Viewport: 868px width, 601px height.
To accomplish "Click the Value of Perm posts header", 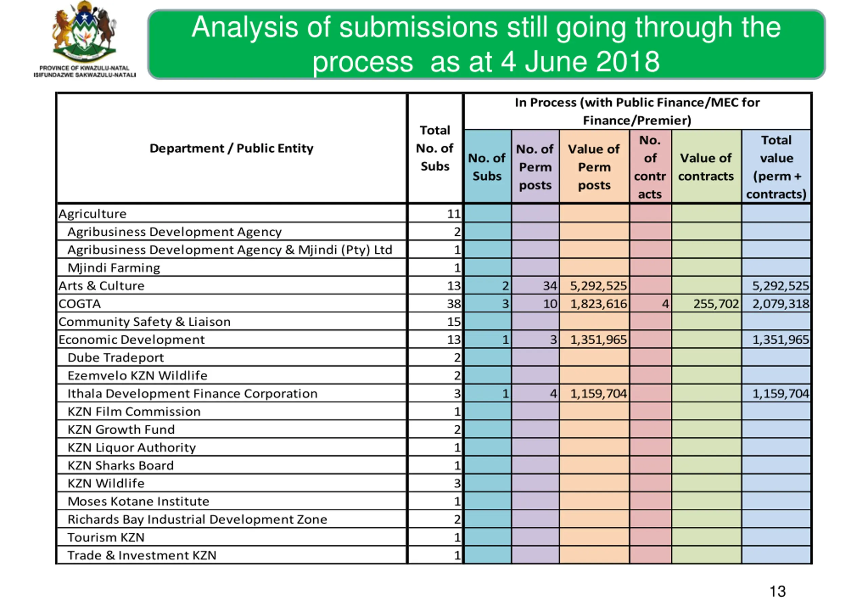I will (594, 167).
